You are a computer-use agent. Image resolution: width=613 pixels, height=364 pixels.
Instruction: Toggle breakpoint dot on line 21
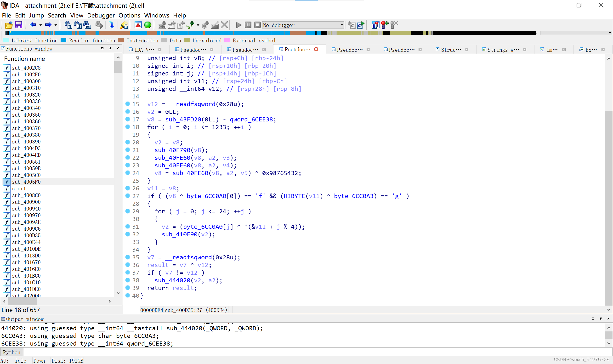point(127,150)
